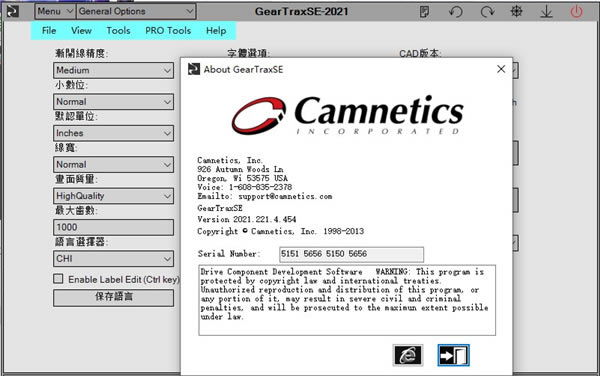Click the GearTraxSE-2021 window title
Screen dimensions: 600x376
click(302, 11)
